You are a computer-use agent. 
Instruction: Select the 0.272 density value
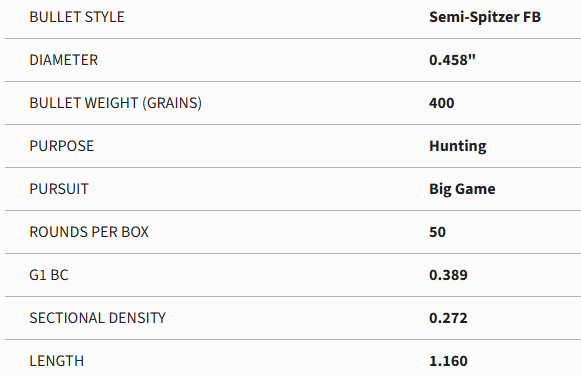point(448,318)
